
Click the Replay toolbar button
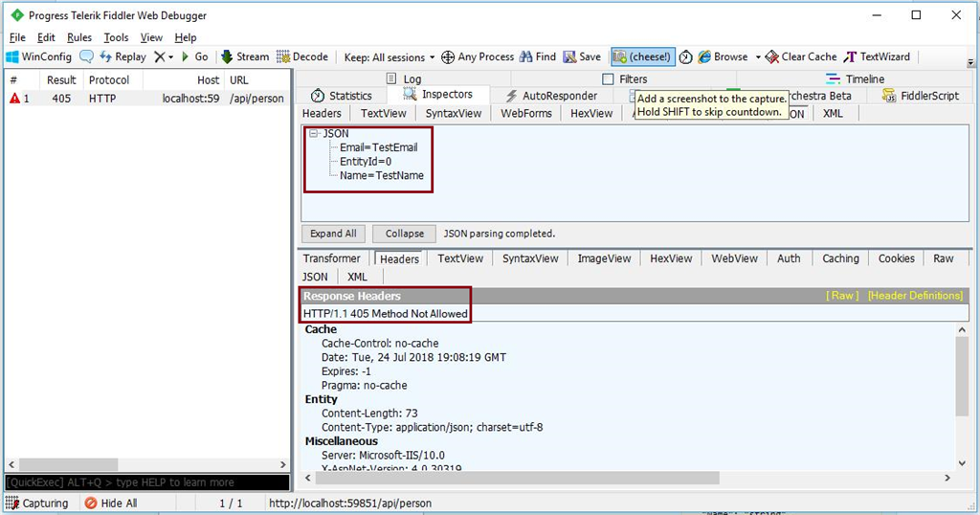123,56
